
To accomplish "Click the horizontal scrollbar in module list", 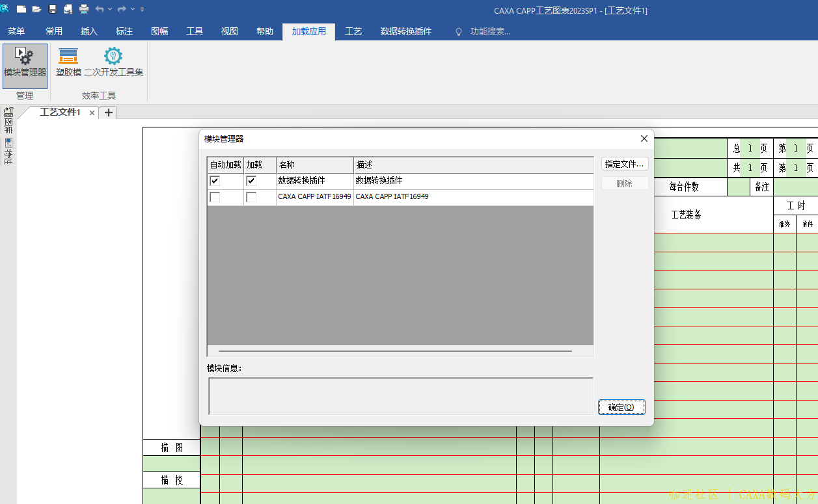I will [395, 351].
